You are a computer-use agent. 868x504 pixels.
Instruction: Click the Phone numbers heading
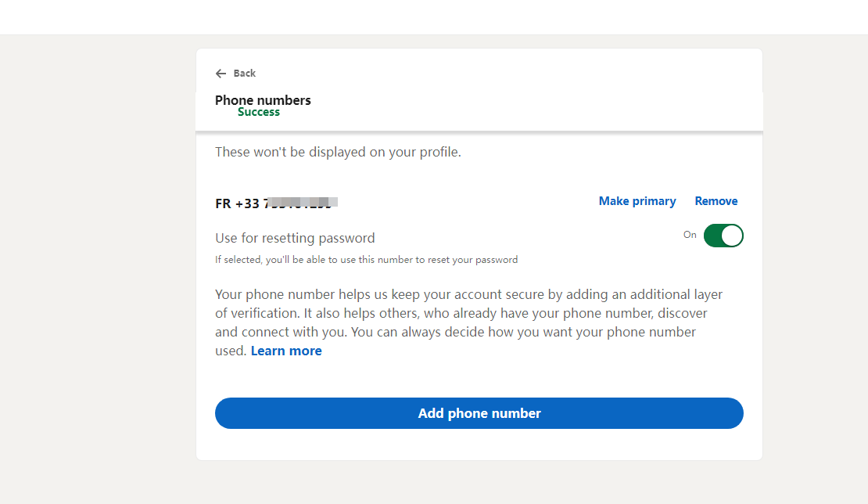pyautogui.click(x=263, y=100)
